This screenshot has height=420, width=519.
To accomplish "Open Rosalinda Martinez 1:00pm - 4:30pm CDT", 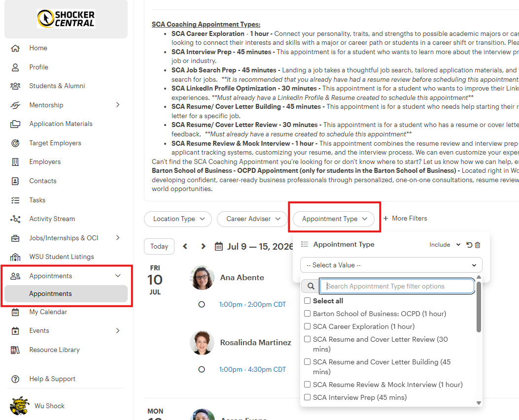I will 252,370.
